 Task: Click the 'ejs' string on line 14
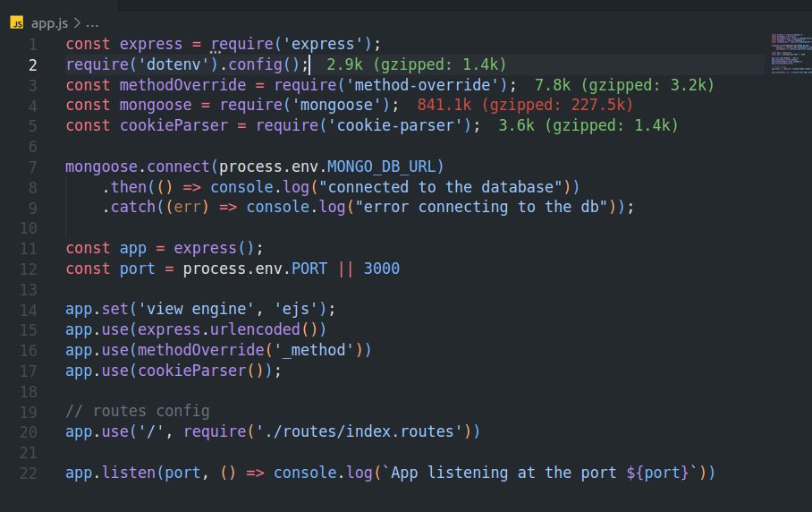pos(296,309)
